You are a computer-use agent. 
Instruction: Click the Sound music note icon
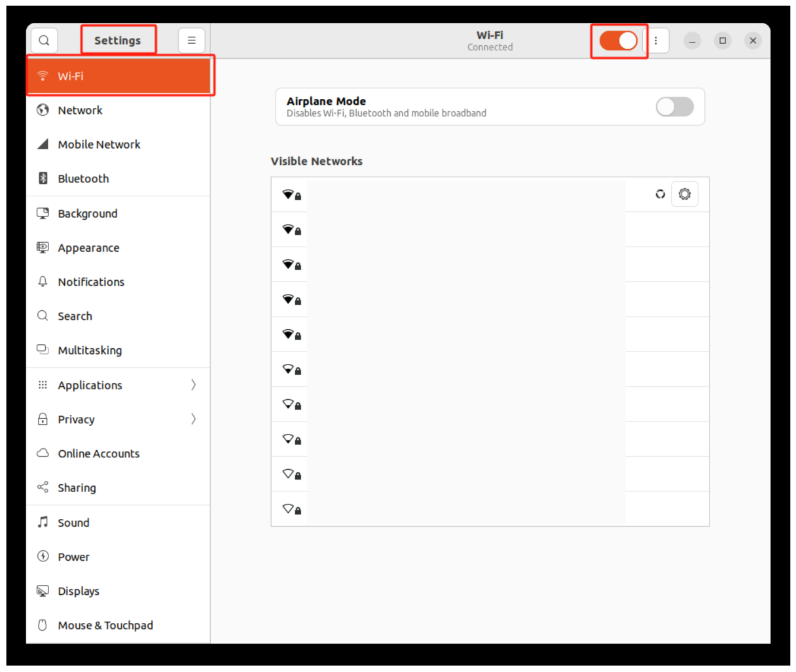click(x=43, y=522)
